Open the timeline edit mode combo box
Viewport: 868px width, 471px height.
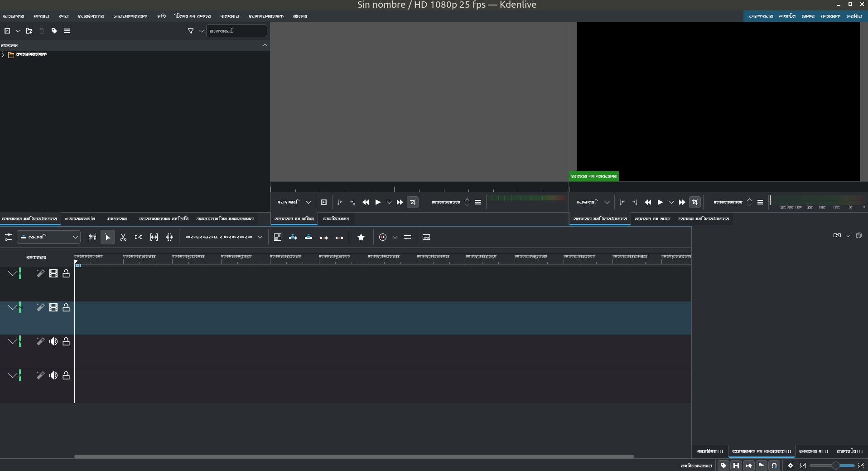49,237
